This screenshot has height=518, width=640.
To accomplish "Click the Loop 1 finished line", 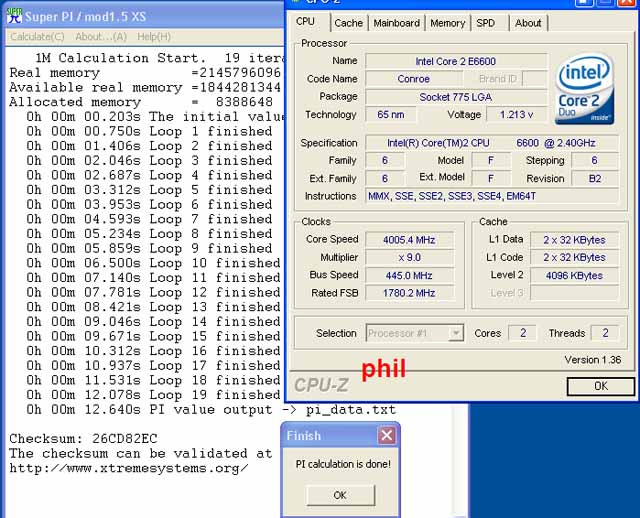I will 149,132.
